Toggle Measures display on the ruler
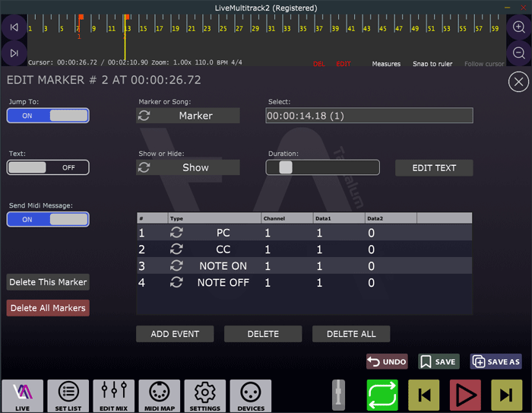The height and width of the screenshot is (413, 532). coord(386,64)
